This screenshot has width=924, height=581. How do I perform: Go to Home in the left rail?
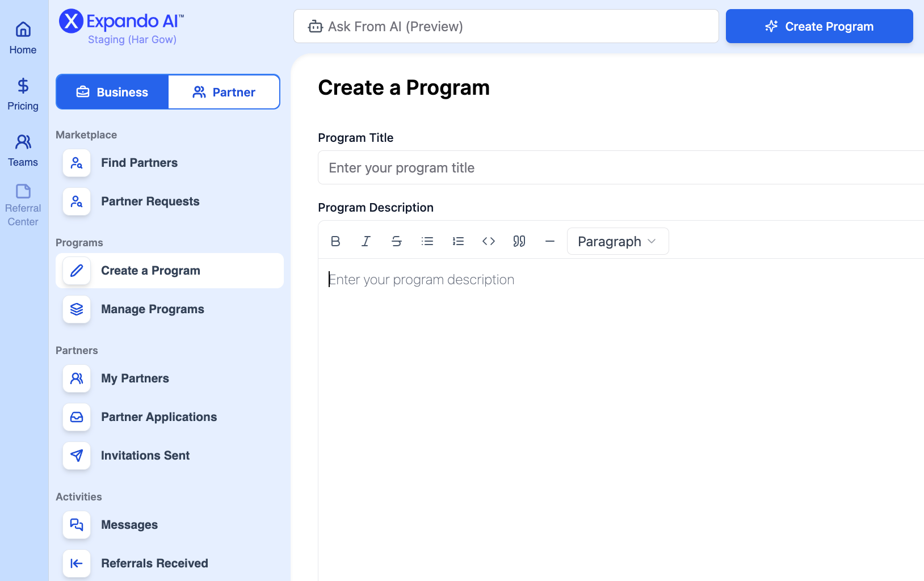23,38
